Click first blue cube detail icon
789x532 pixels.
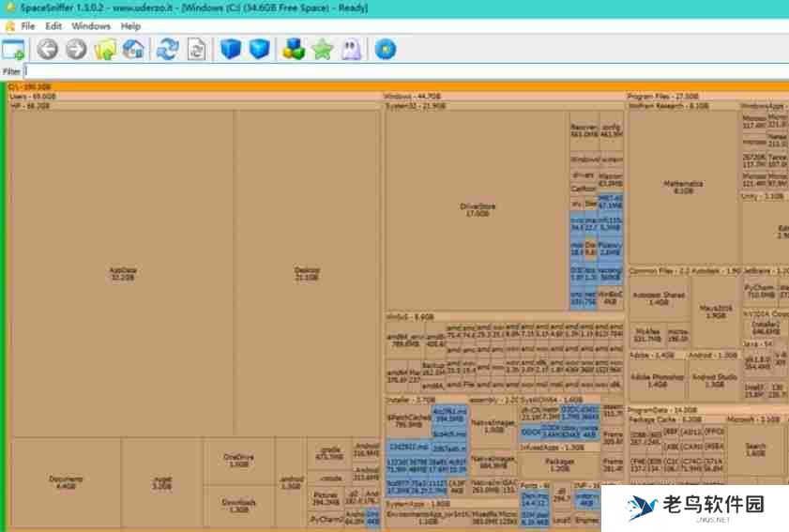[x=231, y=50]
